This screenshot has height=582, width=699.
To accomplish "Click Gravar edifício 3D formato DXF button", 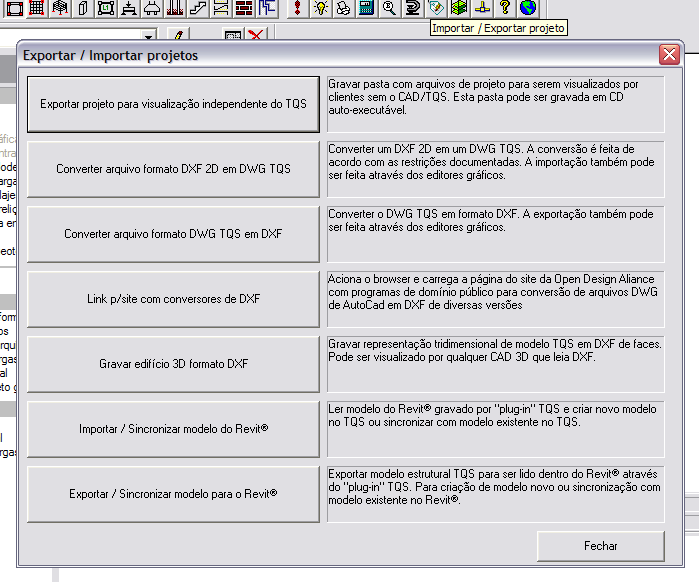I will coord(173,364).
